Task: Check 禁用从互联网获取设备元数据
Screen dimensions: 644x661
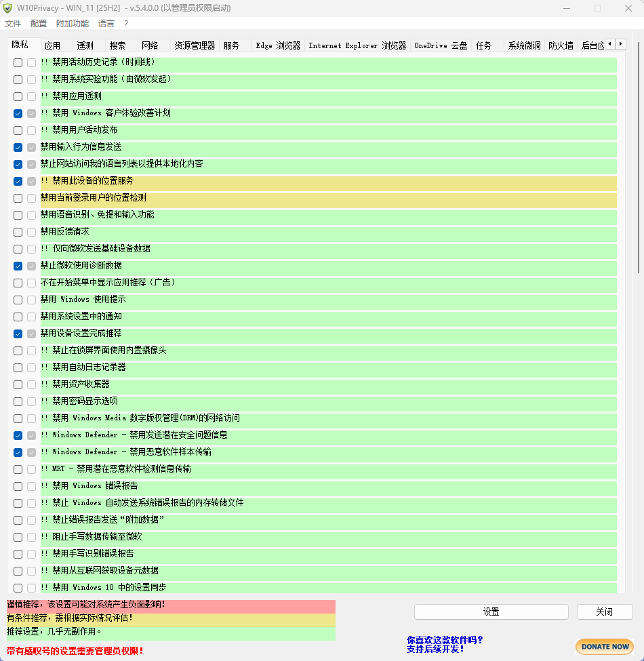Action: click(x=18, y=571)
